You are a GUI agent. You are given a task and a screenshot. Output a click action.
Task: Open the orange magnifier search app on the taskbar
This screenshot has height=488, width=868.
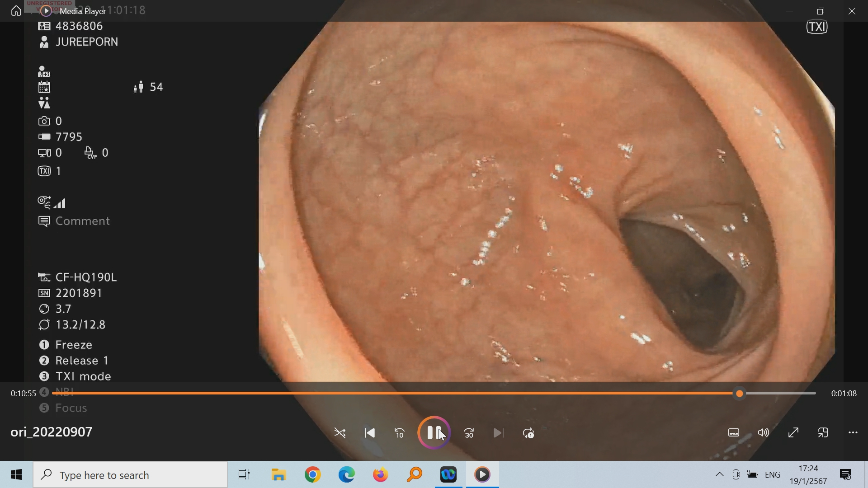415,475
